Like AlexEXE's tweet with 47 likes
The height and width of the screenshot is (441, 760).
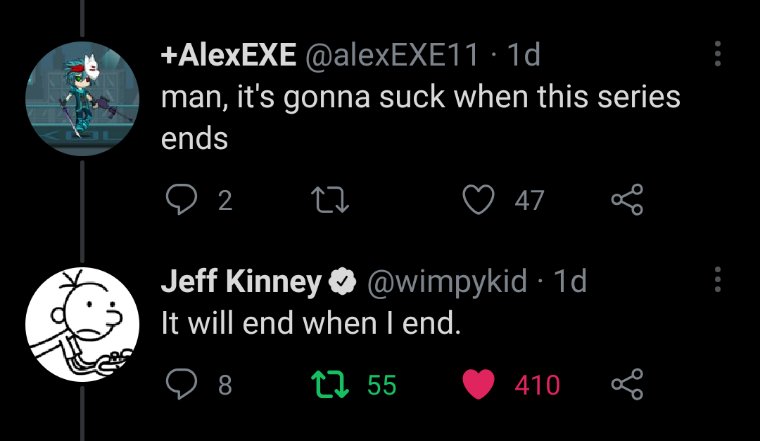pos(482,201)
